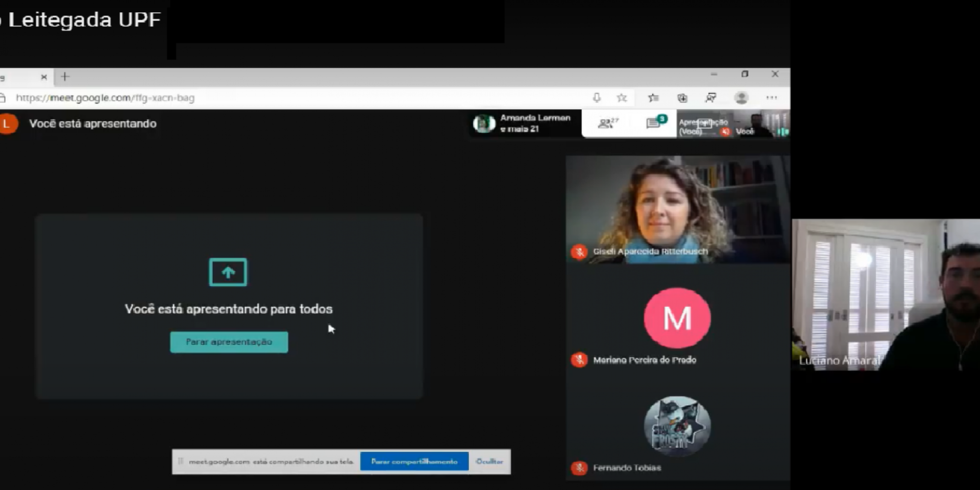The height and width of the screenshot is (490, 980).
Task: Open the participants list icon
Action: point(608,123)
